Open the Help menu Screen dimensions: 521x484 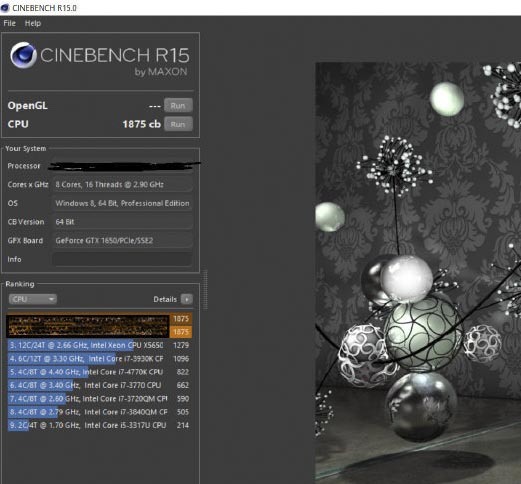[33, 23]
